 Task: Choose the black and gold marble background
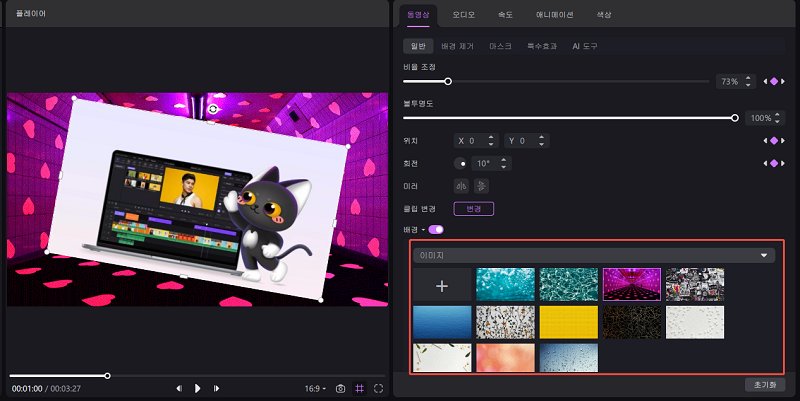632,322
